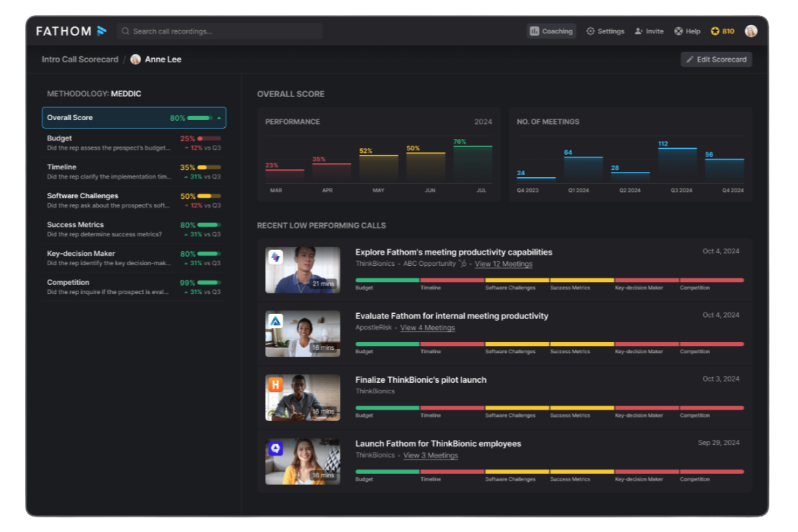Image resolution: width=798 pixels, height=532 pixels.
Task: Click View 3 Meetings link
Action: pyautogui.click(x=431, y=455)
